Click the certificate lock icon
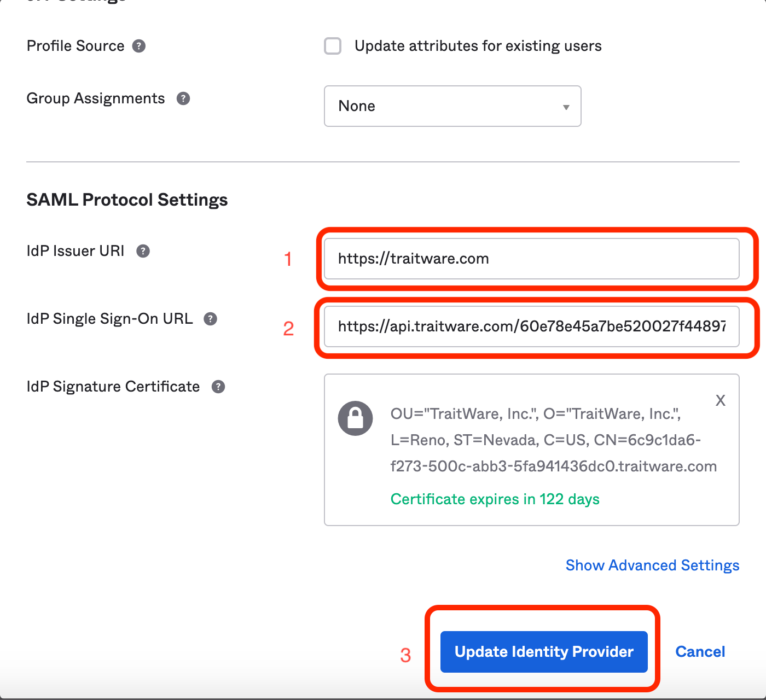Viewport: 766px width, 700px height. 356,418
